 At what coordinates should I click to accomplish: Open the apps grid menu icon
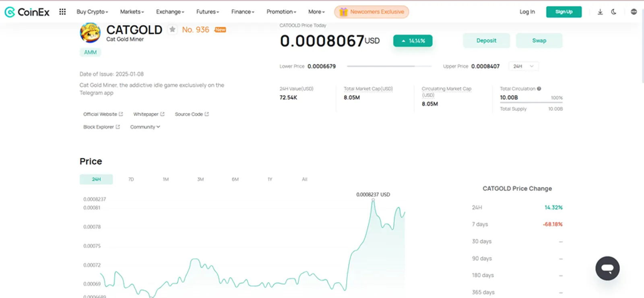[62, 12]
